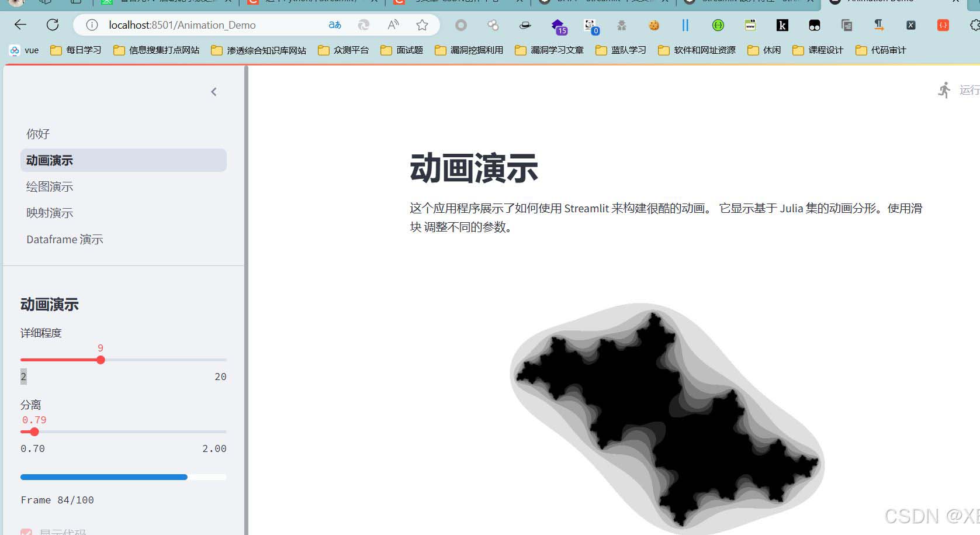Open the 休闲 bookmark folder
Image resolution: width=980 pixels, height=535 pixels.
click(764, 50)
